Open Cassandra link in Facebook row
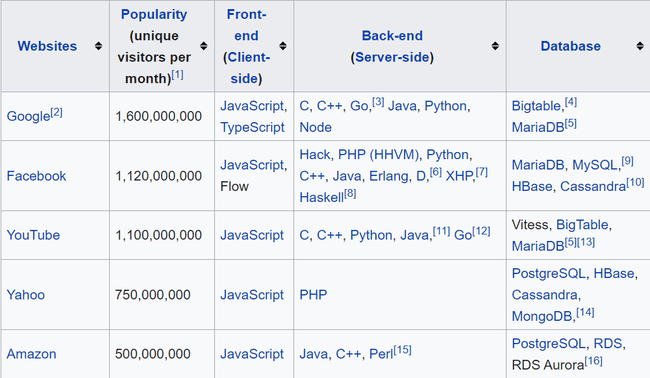The height and width of the screenshot is (378, 650). coord(593,187)
